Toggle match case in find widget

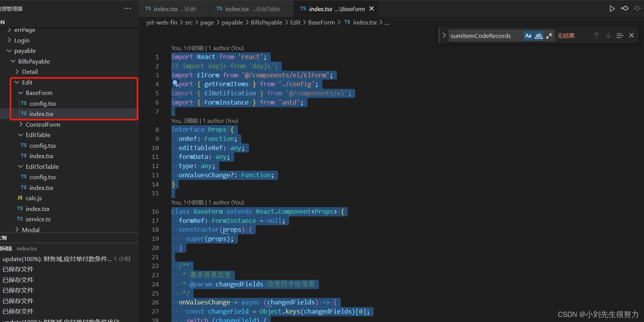tap(528, 36)
